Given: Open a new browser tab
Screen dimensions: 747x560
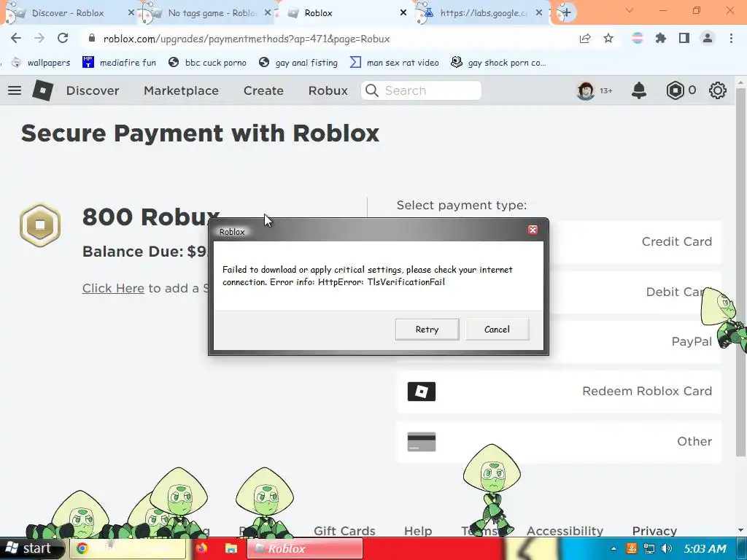Looking at the screenshot, I should click(x=566, y=12).
